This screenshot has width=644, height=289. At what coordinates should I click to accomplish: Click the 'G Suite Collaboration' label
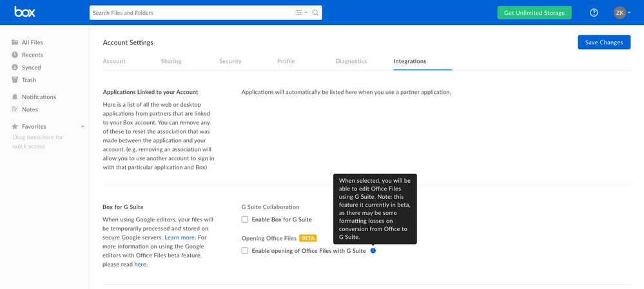pyautogui.click(x=270, y=207)
